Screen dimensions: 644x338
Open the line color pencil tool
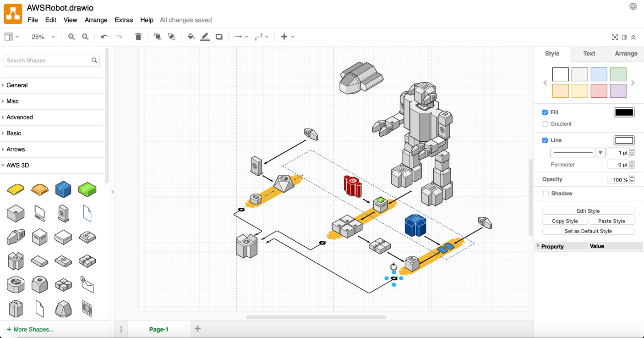[205, 37]
